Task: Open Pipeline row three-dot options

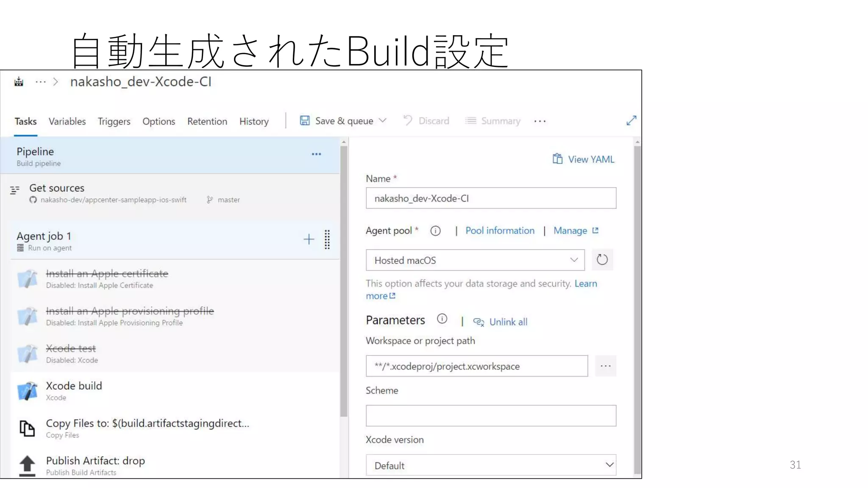Action: (316, 154)
